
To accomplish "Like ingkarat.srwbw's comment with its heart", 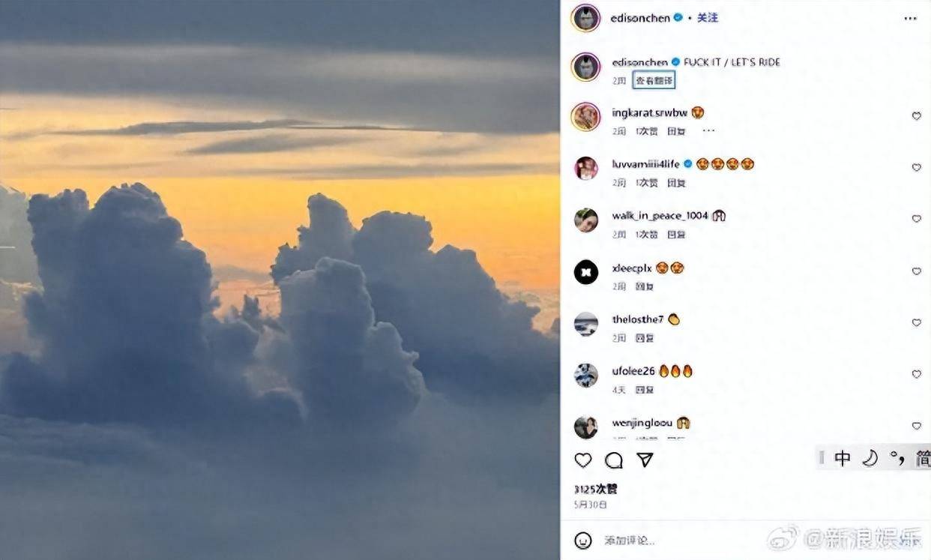I will click(x=916, y=116).
